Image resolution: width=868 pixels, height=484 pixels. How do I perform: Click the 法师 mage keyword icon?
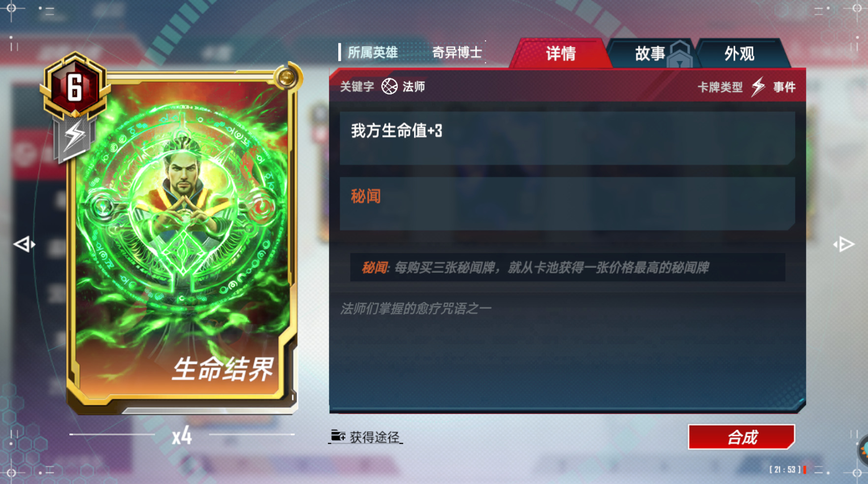click(x=389, y=87)
